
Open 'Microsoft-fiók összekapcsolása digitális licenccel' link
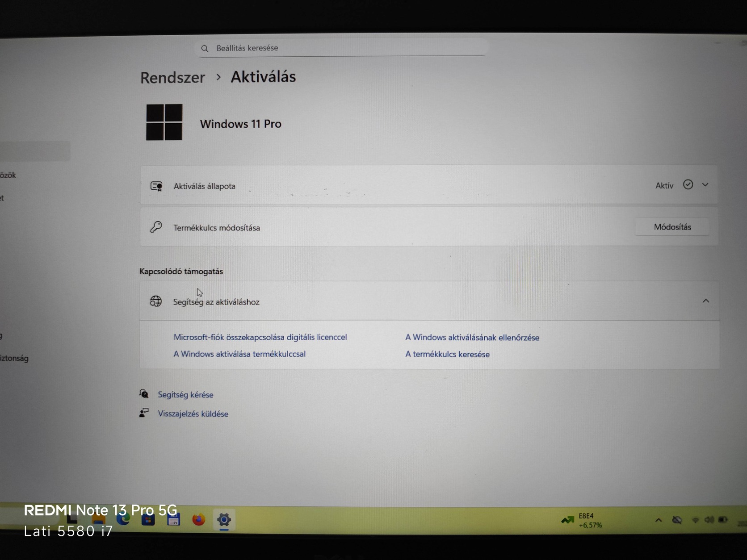point(260,337)
